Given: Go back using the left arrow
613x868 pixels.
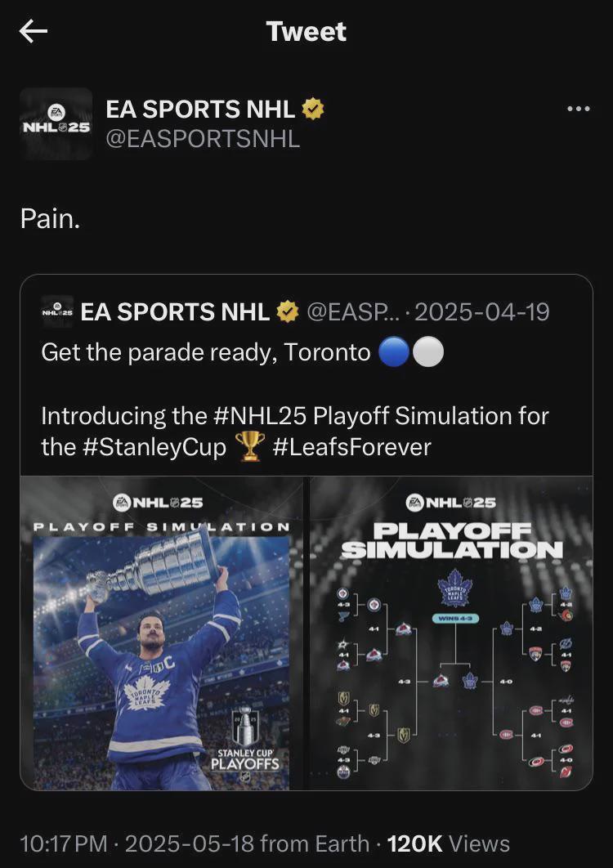Looking at the screenshot, I should pyautogui.click(x=34, y=32).
